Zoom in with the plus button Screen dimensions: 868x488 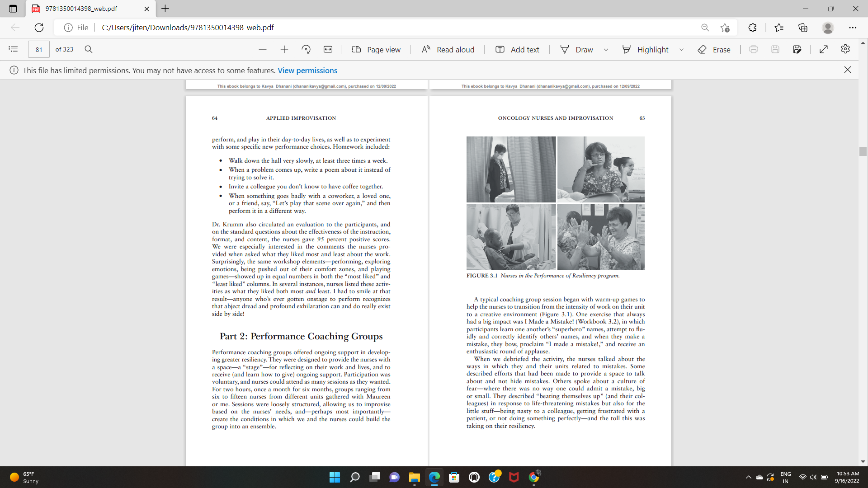[284, 49]
